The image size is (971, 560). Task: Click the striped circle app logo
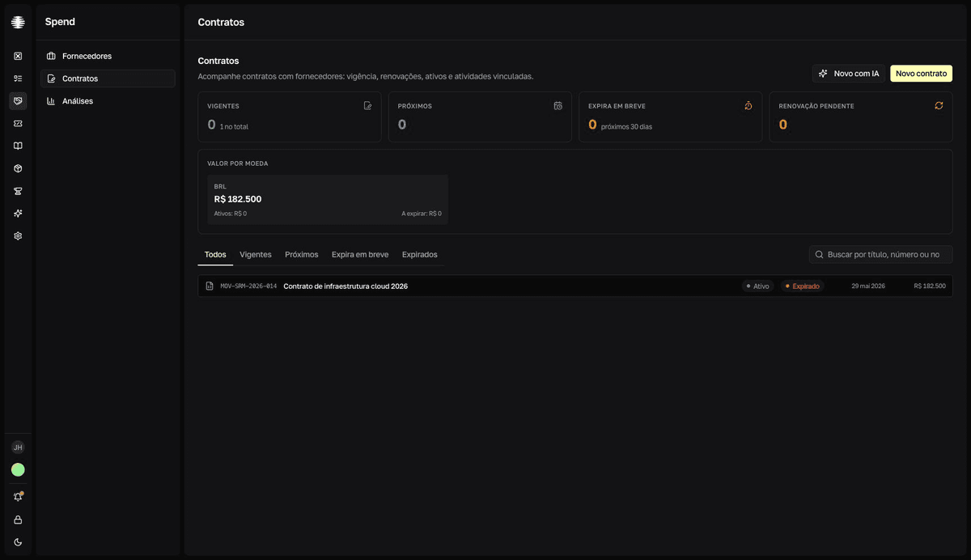coord(18,22)
